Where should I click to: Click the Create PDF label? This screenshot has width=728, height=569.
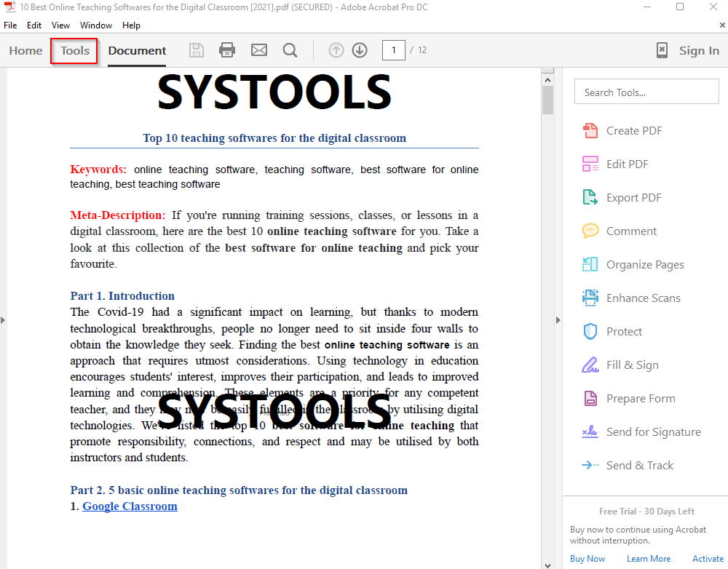[634, 131]
